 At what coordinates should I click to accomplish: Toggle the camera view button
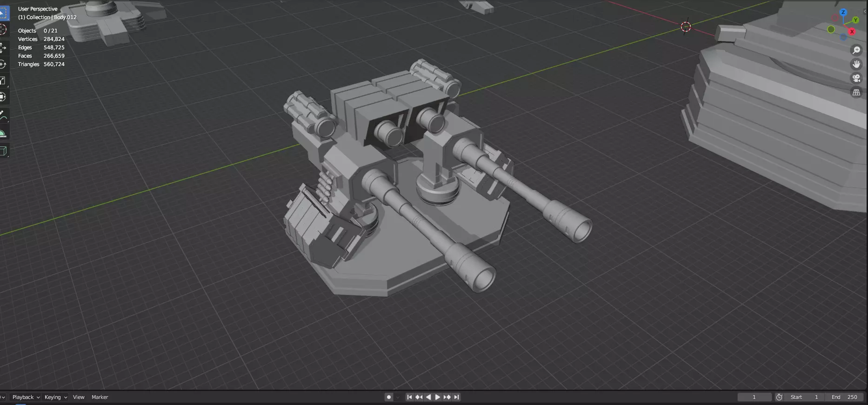[x=856, y=78]
